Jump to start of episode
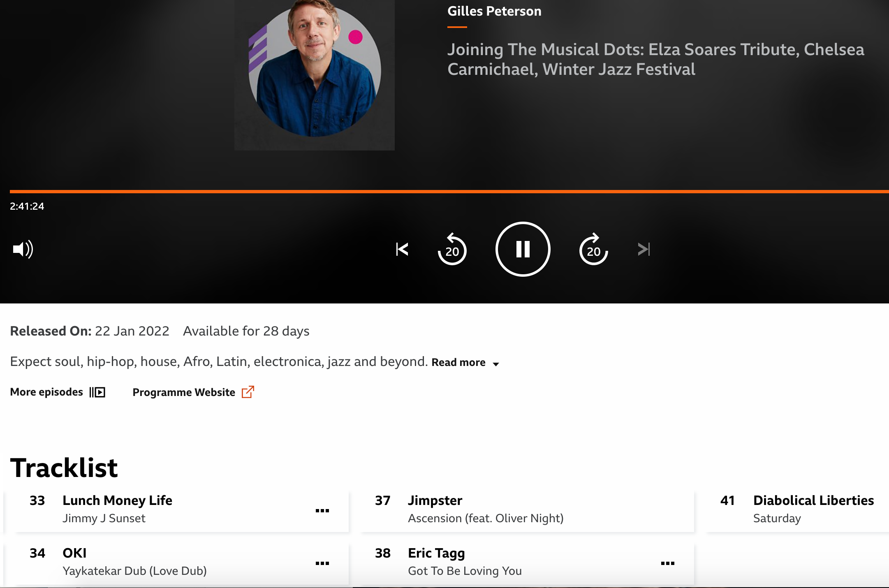Viewport: 889px width, 588px height. 402,249
